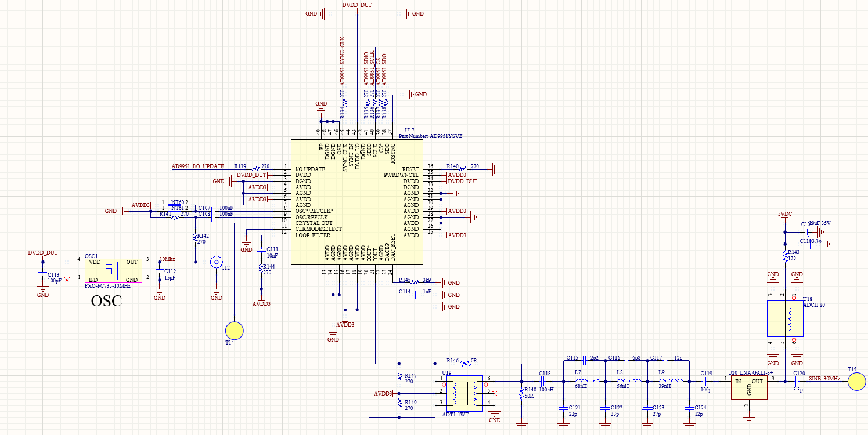Select the OSC1 FXO-FC735-10MHz oscillator symbol
Screen dimensions: 868x435
point(113,271)
